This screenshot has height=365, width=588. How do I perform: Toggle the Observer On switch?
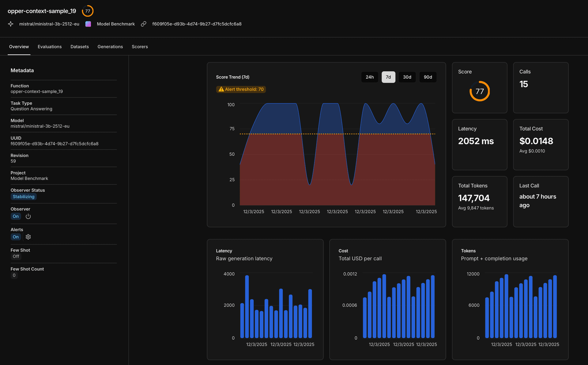16,216
